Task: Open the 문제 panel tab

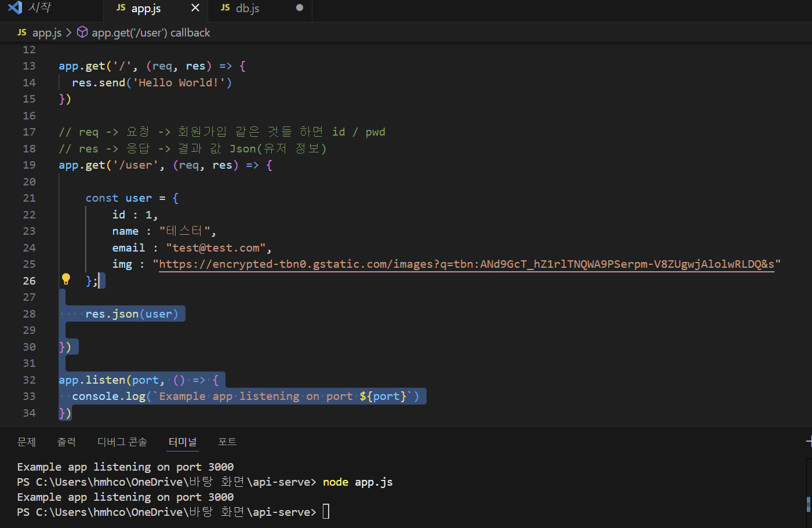Action: [x=27, y=442]
